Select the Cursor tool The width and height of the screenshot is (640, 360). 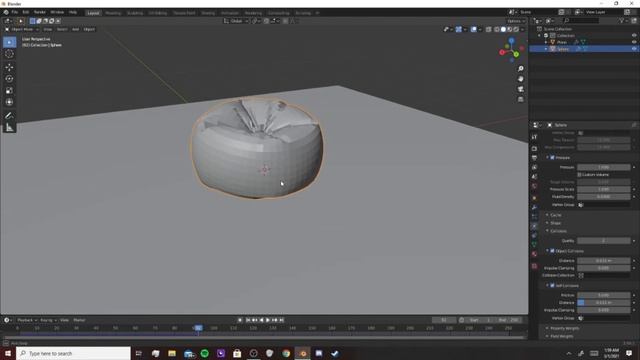[9, 54]
